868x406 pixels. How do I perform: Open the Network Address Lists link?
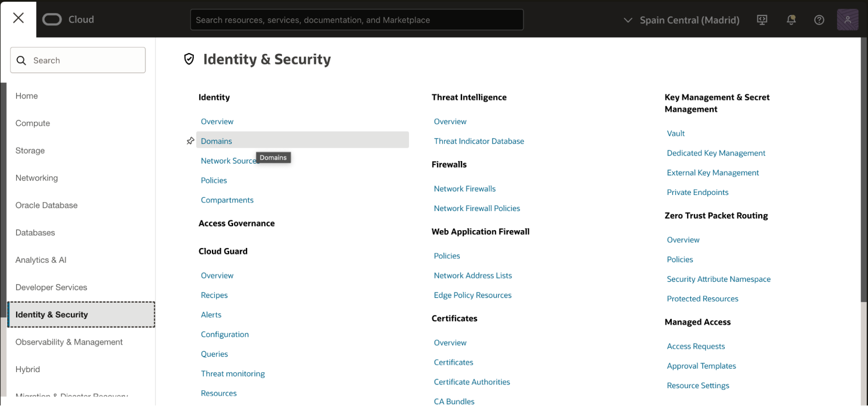[x=473, y=276]
